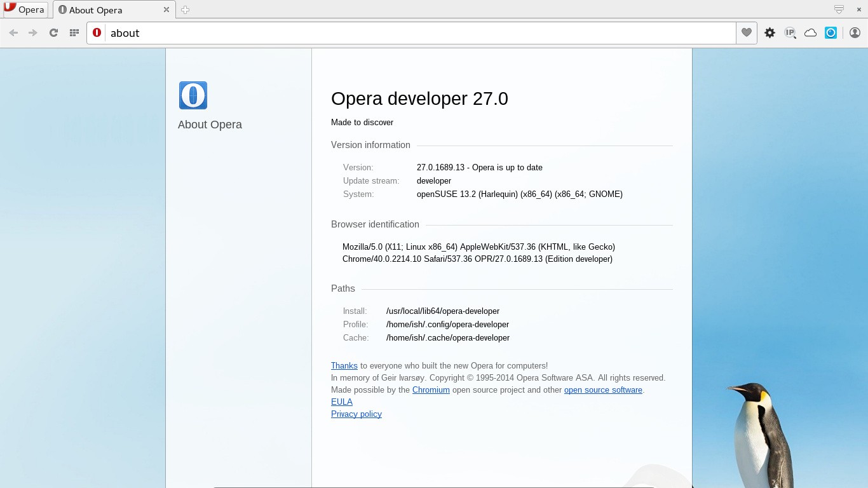Image resolution: width=868 pixels, height=488 pixels.
Task: Open the 'open source software' link
Action: tap(603, 390)
